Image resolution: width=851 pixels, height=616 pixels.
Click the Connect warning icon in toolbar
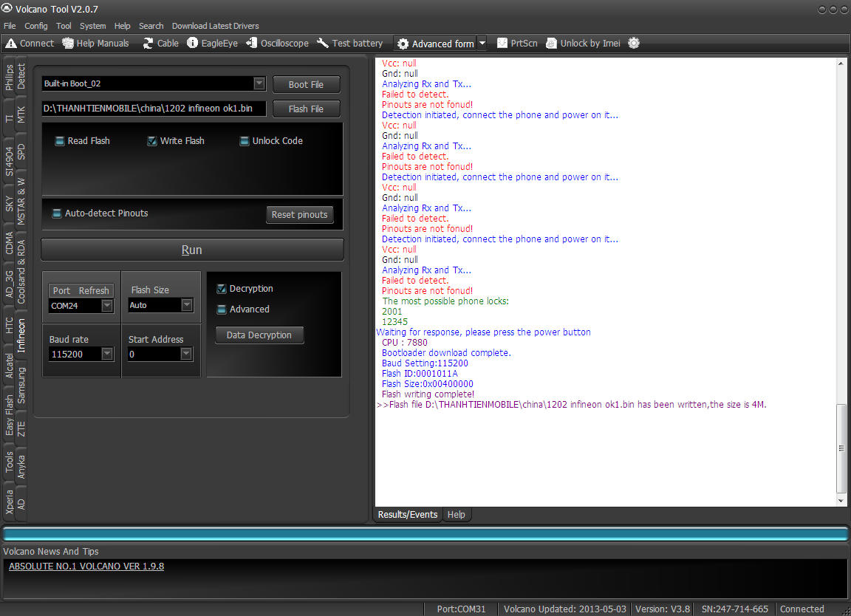(11, 44)
